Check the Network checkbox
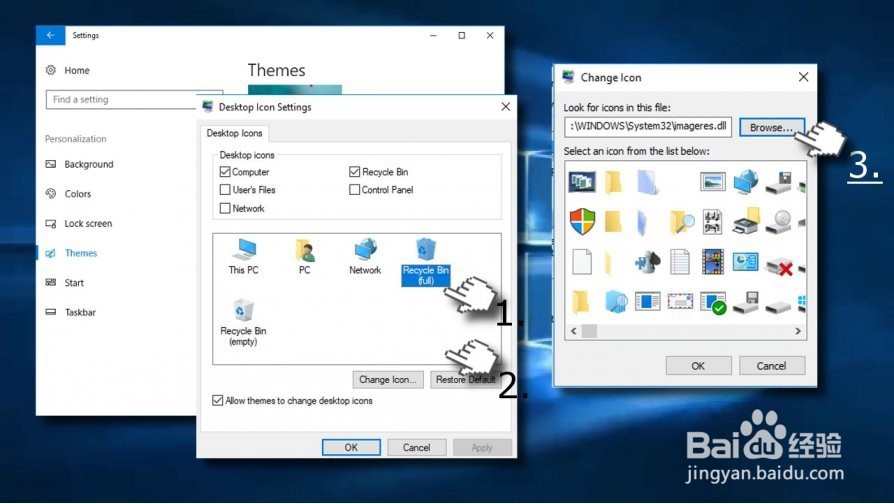894x504 pixels. tap(225, 208)
